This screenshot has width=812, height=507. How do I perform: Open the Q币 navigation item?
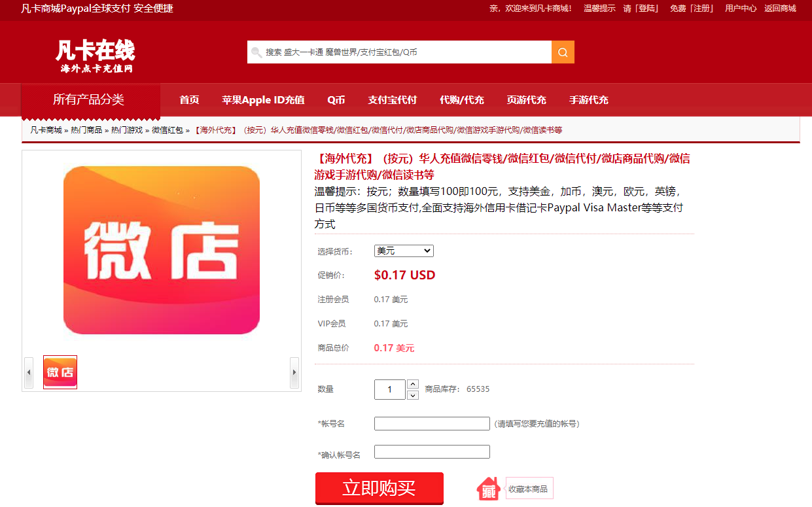[336, 100]
